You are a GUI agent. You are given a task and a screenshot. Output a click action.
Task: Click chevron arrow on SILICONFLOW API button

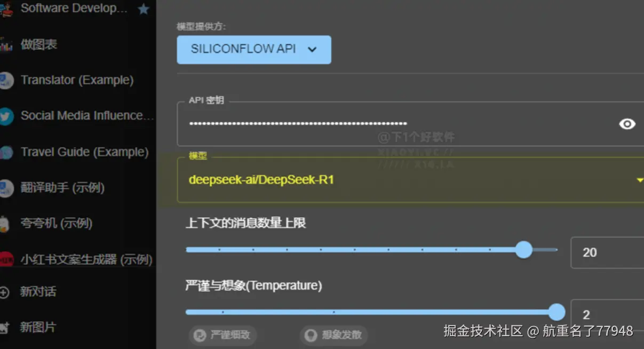[x=313, y=50]
